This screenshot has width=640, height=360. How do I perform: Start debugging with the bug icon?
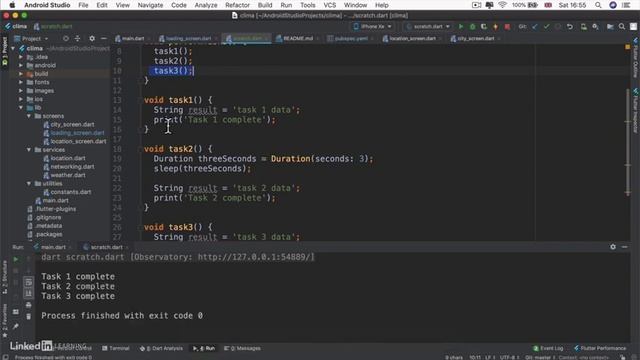click(472, 27)
